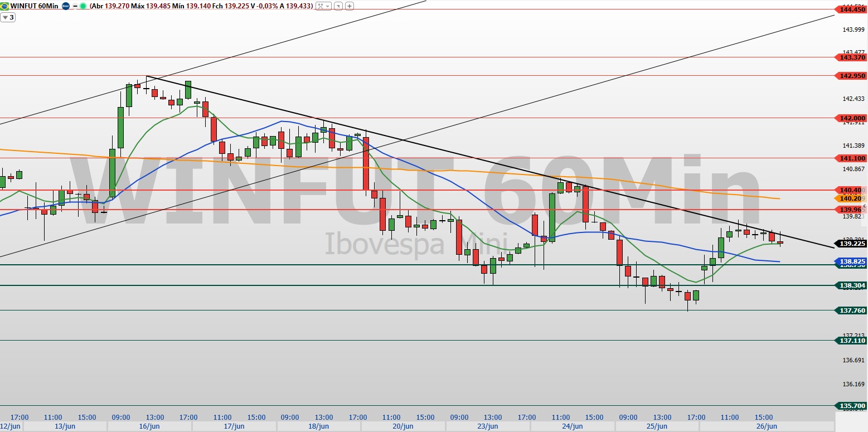Click the corner arrow icon in chart header

click(338, 6)
